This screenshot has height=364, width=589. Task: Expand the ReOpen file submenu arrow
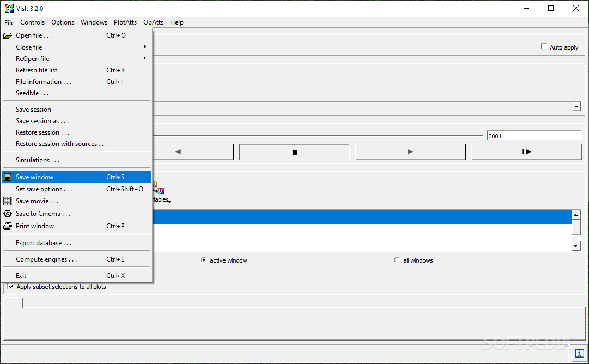(144, 58)
